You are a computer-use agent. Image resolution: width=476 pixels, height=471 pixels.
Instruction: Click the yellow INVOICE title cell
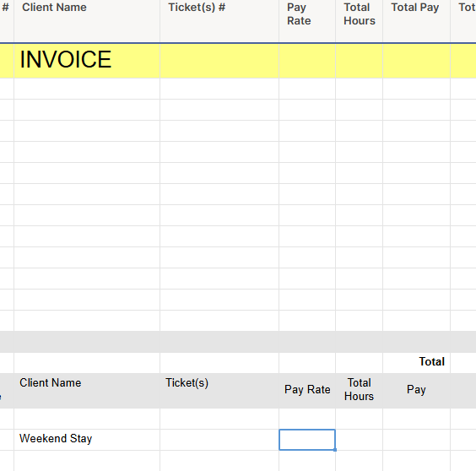pyautogui.click(x=87, y=61)
